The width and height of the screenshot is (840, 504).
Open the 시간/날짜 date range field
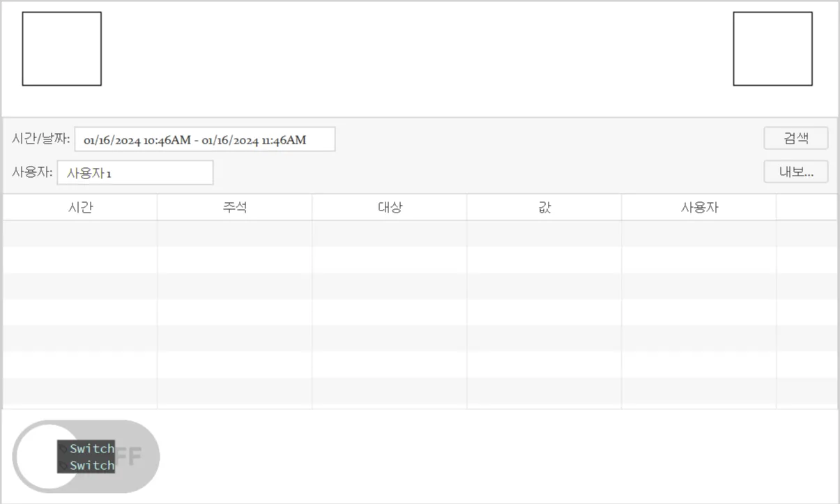coord(204,139)
